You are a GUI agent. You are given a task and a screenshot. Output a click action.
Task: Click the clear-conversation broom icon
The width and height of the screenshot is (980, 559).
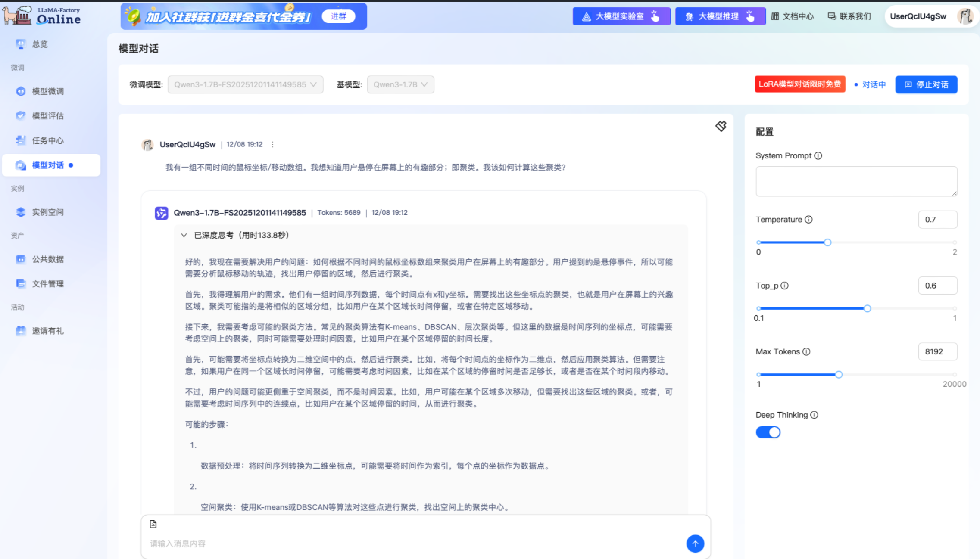click(721, 126)
